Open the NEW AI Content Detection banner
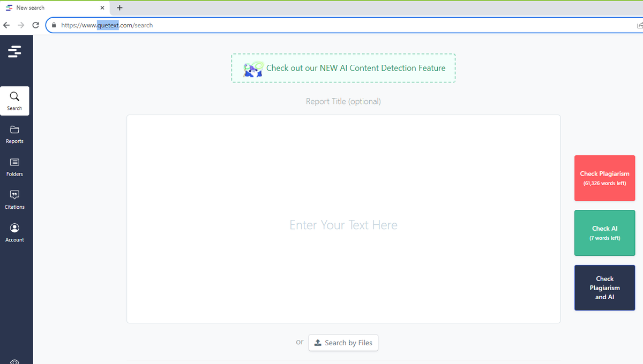 click(343, 68)
